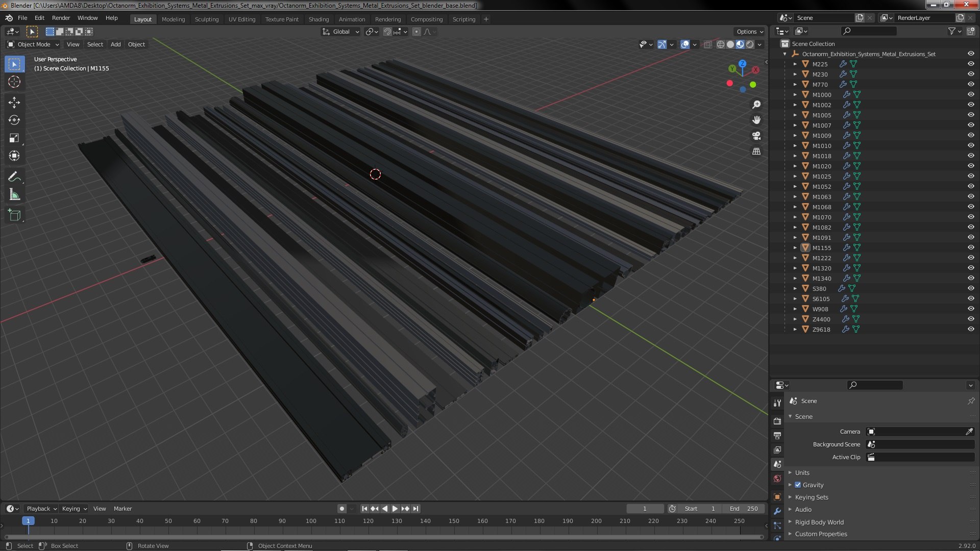
Task: Select the Cursor tool
Action: click(14, 82)
